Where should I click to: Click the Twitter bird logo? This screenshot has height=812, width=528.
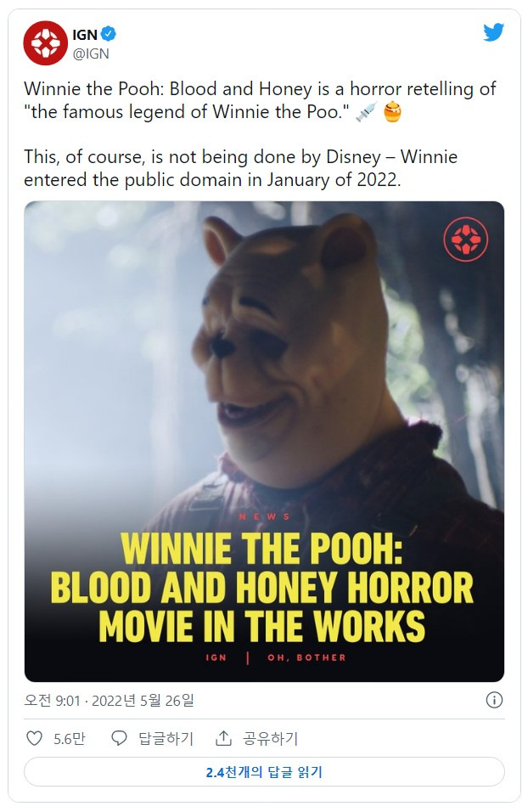(x=494, y=32)
